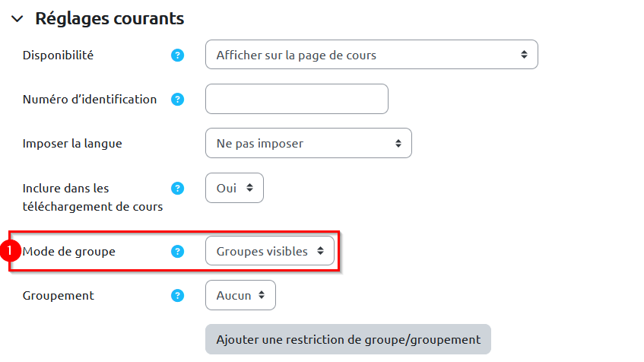Expand the Imposer la langue dropdown
The image size is (644, 362).
point(308,143)
